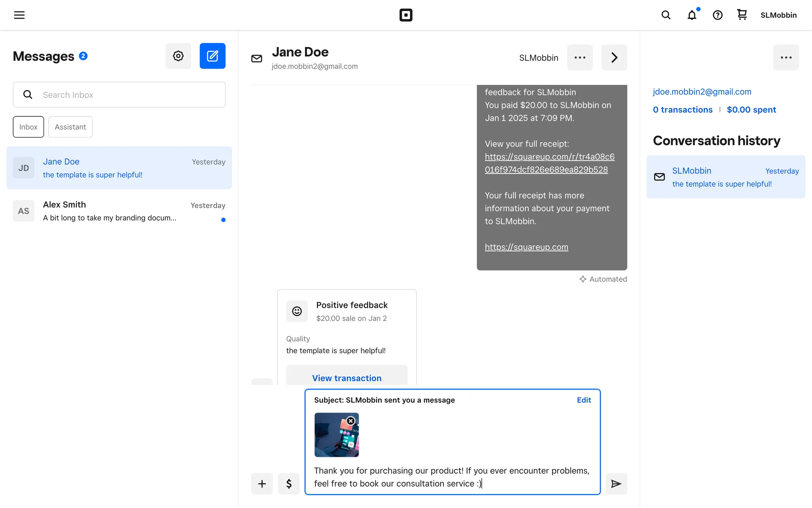Open the hamburger navigation menu

pyautogui.click(x=19, y=15)
